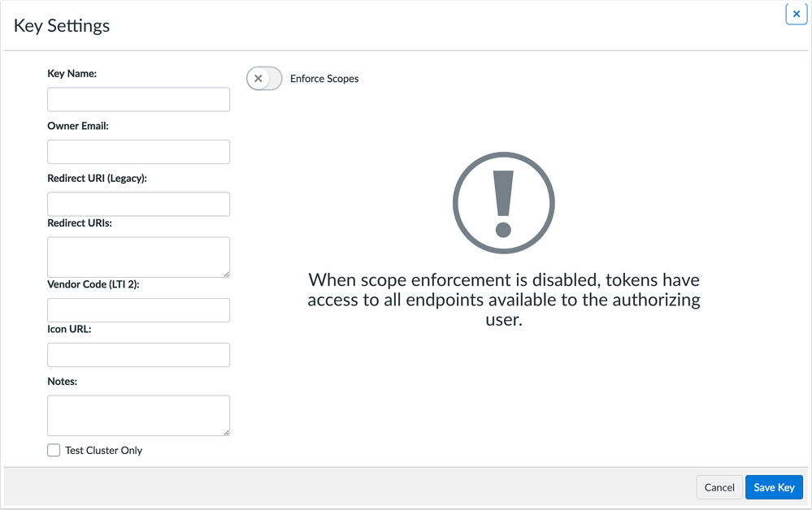Click inside the Key Name field
Viewport: 812px width, 510px height.
(138, 99)
